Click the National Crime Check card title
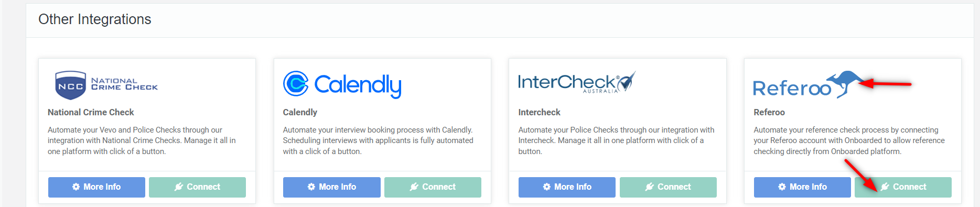This screenshot has width=980, height=207. [91, 112]
